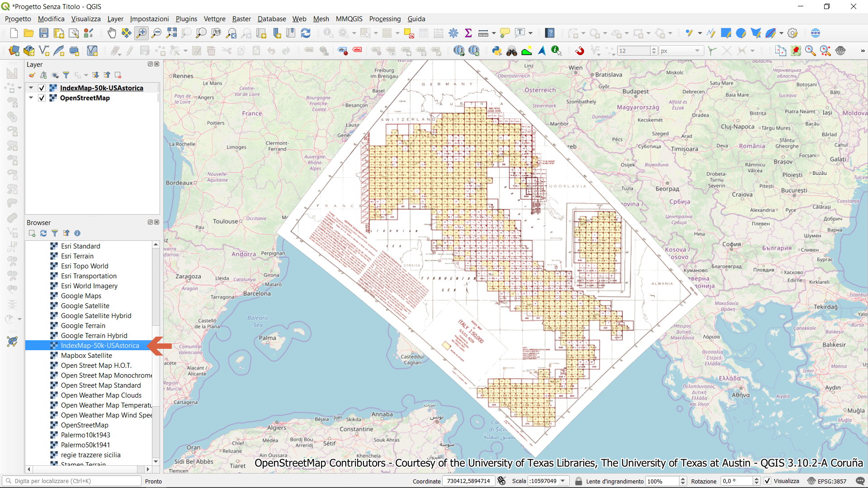Toggle the Visualizza render checkbox
Screen dimensions: 868x488
coord(768,481)
